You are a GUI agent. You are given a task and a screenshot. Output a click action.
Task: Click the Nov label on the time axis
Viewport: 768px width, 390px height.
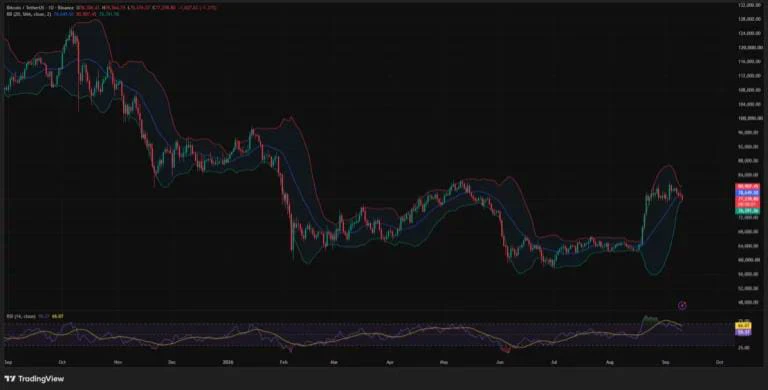[x=118, y=363]
